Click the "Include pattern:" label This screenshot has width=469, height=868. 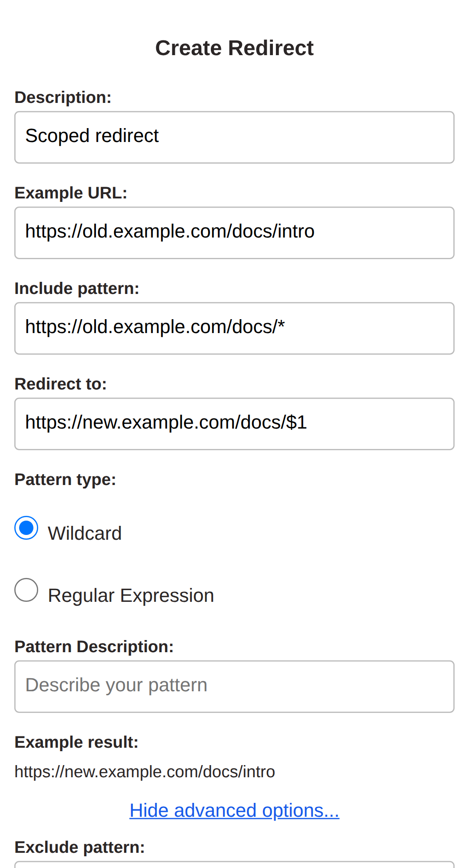pos(77,288)
